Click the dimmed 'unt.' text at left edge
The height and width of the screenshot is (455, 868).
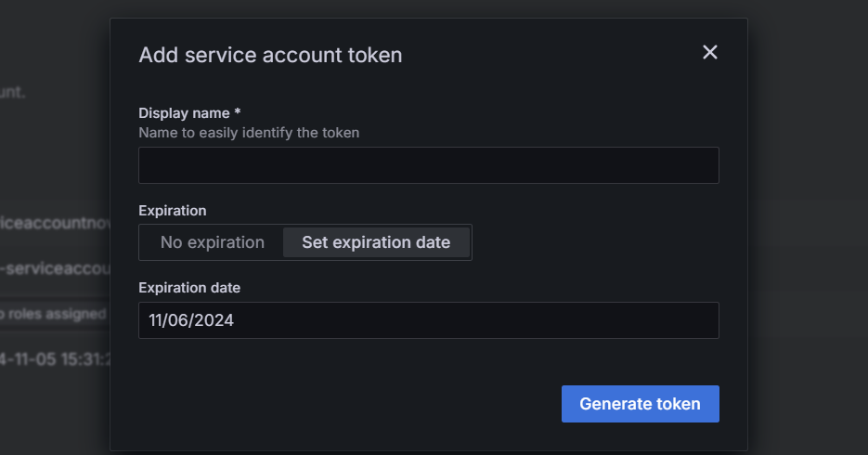[13, 93]
